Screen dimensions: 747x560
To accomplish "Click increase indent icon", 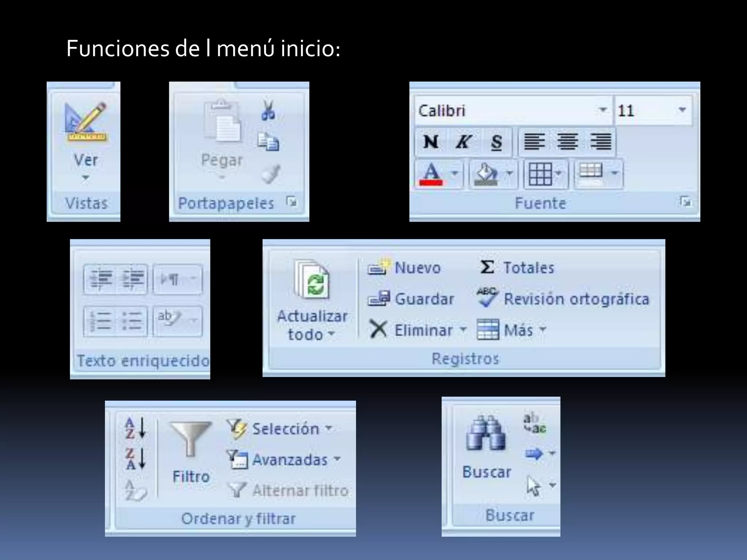I will [x=133, y=279].
